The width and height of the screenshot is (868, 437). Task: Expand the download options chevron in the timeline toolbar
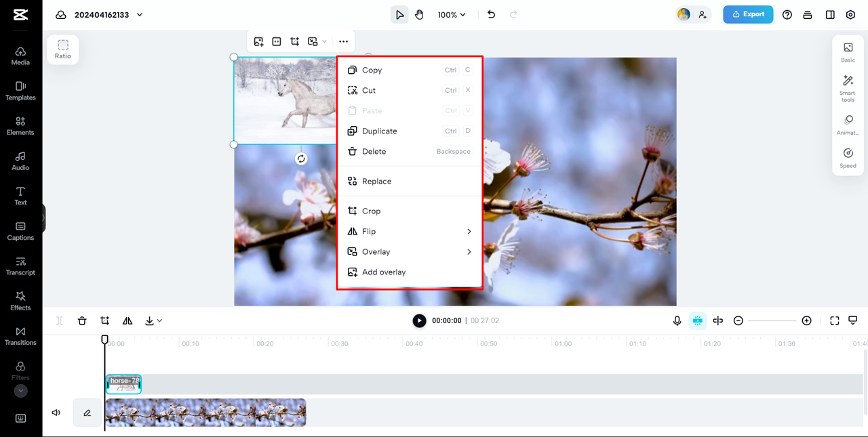[x=158, y=320]
